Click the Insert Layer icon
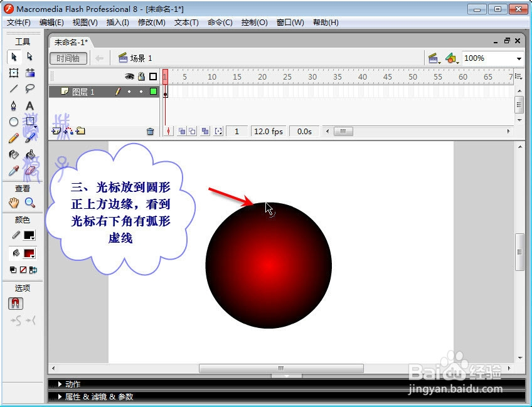The image size is (532, 407). (x=56, y=131)
